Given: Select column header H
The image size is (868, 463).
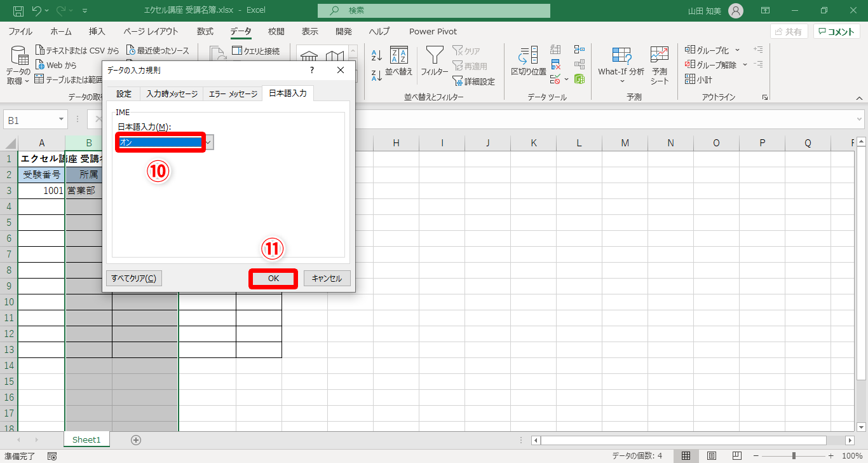Looking at the screenshot, I should click(x=397, y=143).
